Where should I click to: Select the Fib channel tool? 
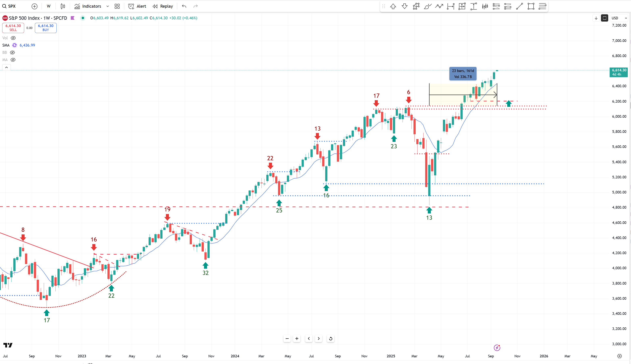point(508,6)
